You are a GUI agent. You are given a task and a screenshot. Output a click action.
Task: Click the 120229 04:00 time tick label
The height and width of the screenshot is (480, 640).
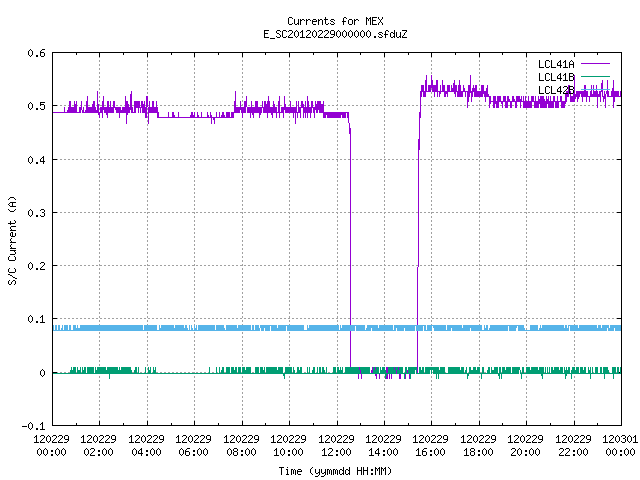pos(146,445)
